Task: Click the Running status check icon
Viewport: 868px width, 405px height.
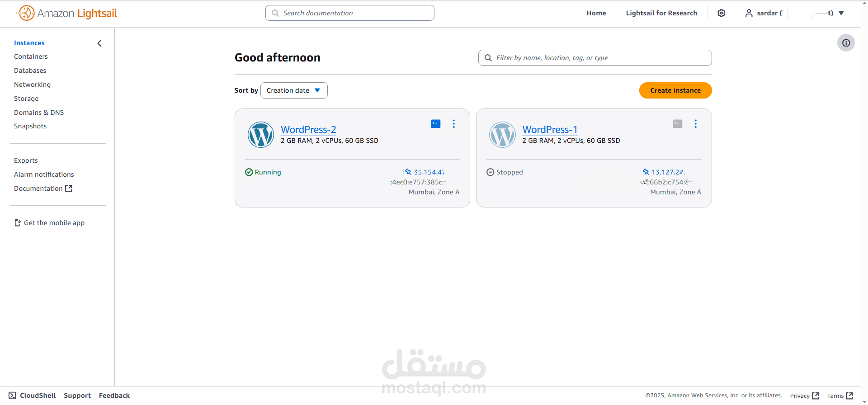Action: point(249,172)
